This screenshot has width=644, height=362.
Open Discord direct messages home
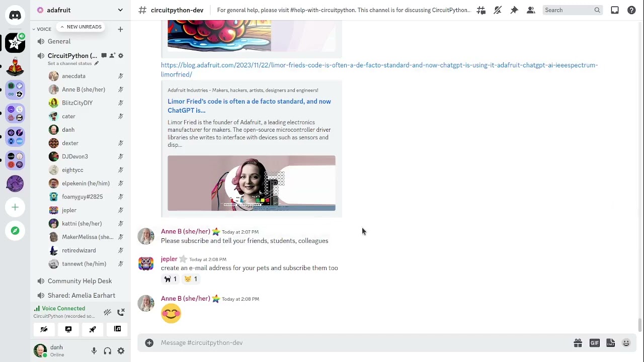click(15, 16)
